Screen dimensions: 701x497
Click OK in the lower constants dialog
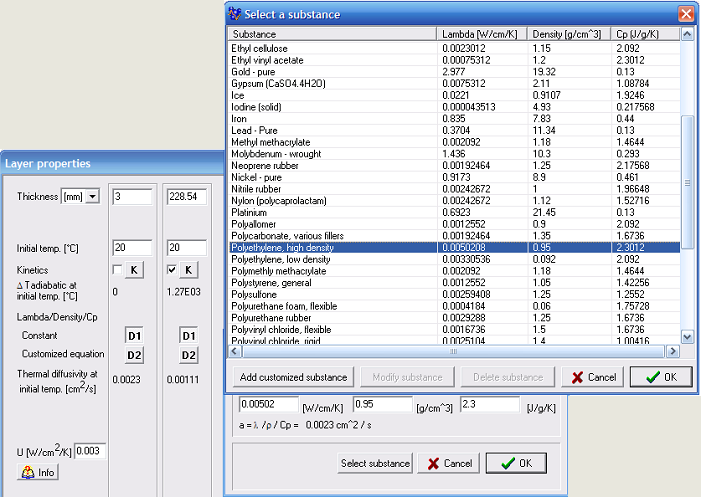[516, 463]
